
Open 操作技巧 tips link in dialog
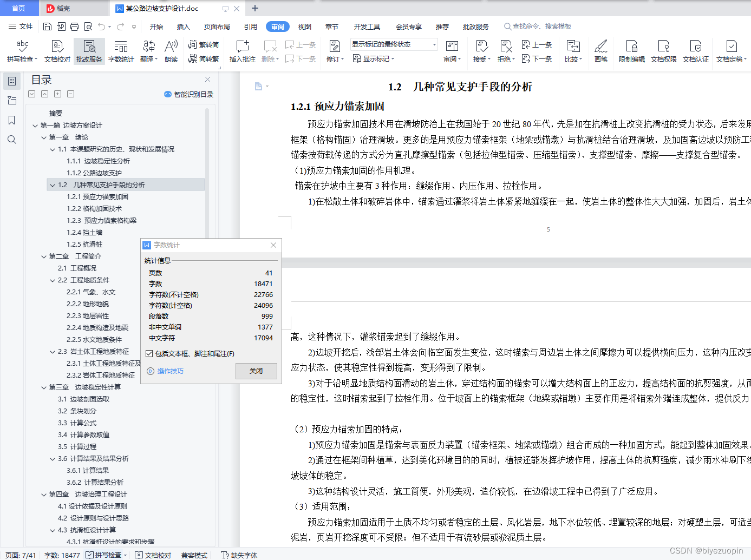pos(166,371)
